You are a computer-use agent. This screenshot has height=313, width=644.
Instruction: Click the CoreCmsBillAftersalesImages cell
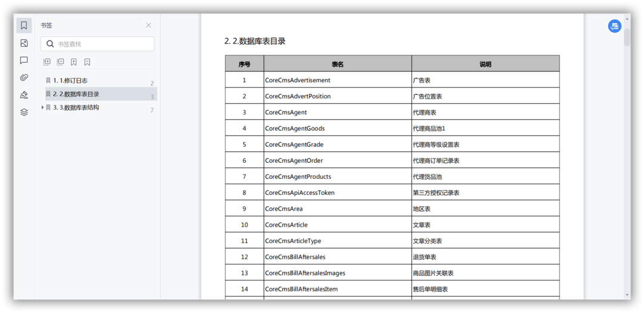[338, 272]
